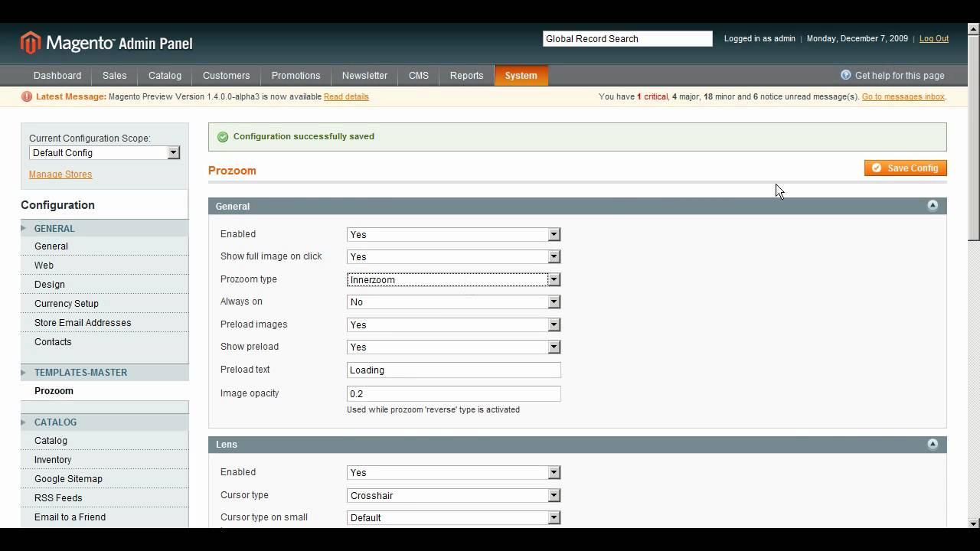The height and width of the screenshot is (551, 980).
Task: Open the Sales menu
Action: coord(115,75)
